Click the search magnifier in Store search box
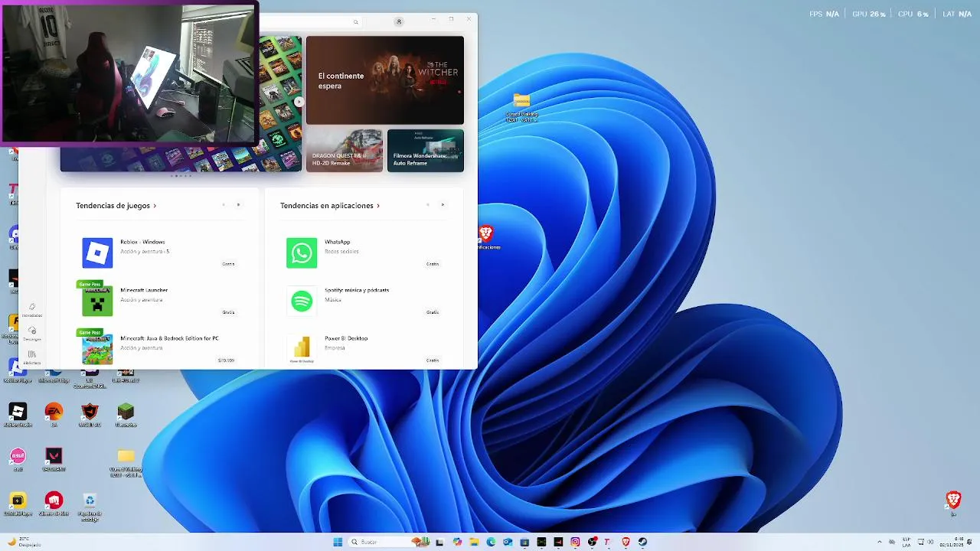The image size is (980, 551). pyautogui.click(x=355, y=21)
